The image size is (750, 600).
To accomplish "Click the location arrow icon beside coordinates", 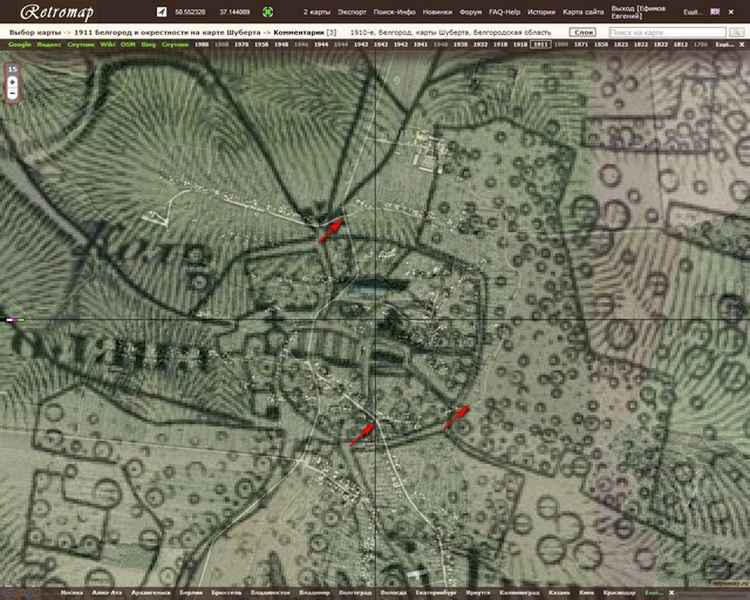I will tap(162, 12).
